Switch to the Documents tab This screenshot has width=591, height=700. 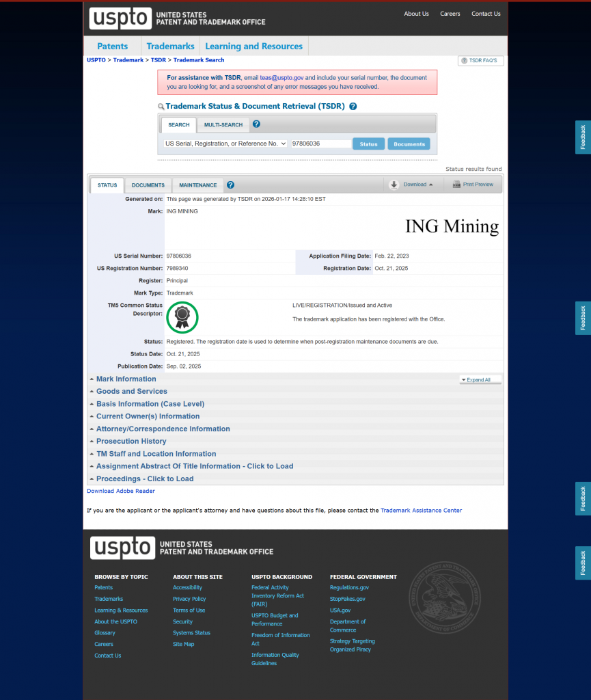[x=148, y=185]
